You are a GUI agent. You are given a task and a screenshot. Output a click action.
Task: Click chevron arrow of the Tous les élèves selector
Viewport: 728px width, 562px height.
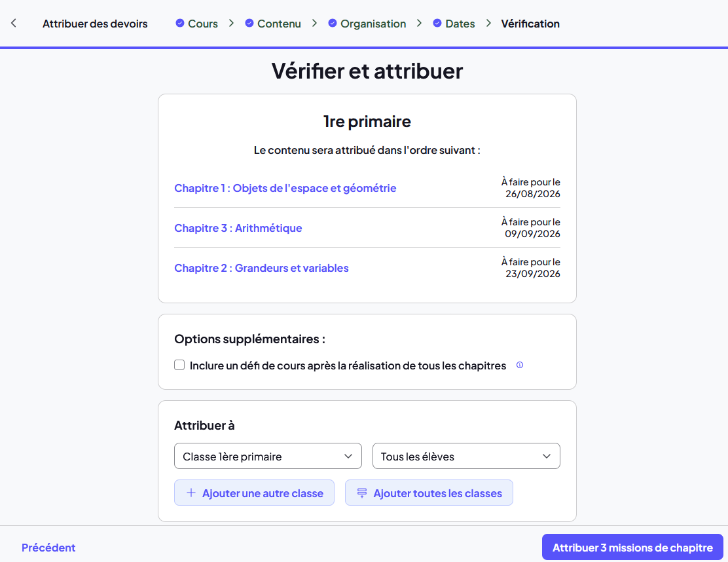[547, 456]
